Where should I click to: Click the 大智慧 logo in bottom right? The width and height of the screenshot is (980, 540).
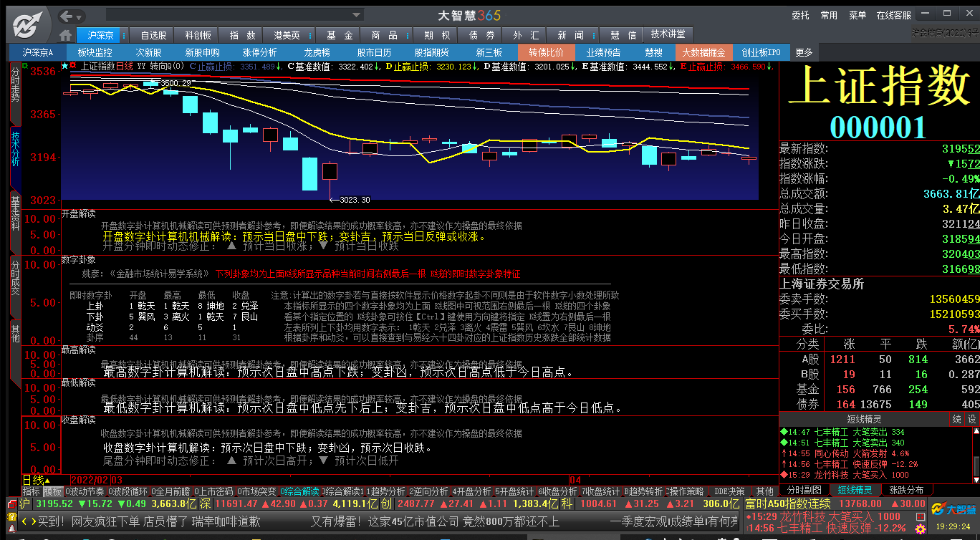(x=952, y=510)
